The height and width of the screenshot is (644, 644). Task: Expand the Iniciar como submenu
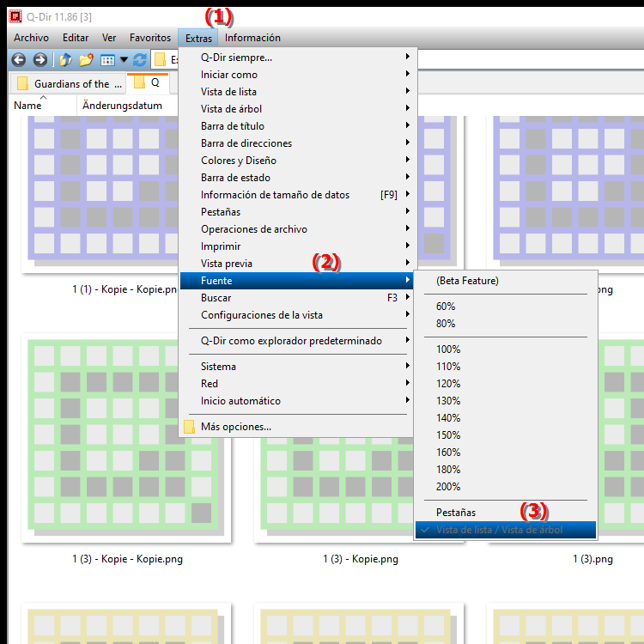click(x=298, y=75)
